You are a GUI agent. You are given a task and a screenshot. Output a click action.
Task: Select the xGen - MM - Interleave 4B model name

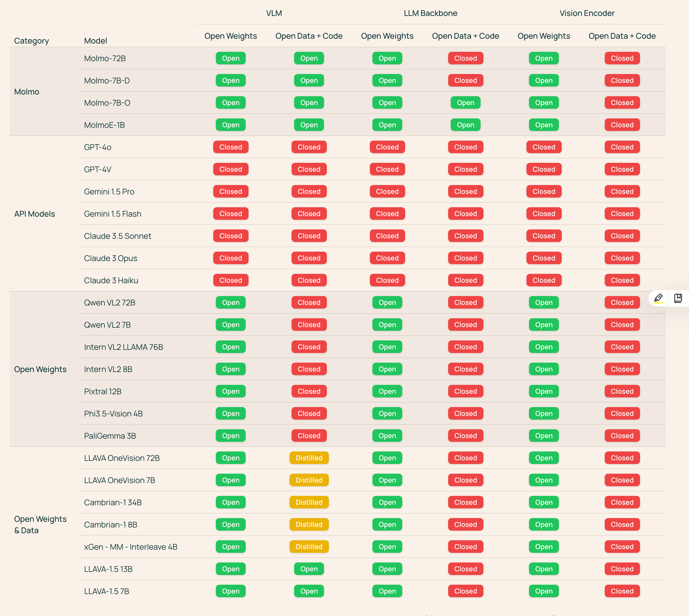tap(131, 547)
